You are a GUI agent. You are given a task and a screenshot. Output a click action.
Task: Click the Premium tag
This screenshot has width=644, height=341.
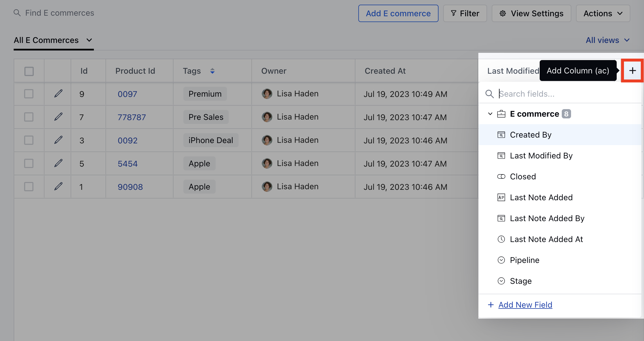click(x=205, y=94)
